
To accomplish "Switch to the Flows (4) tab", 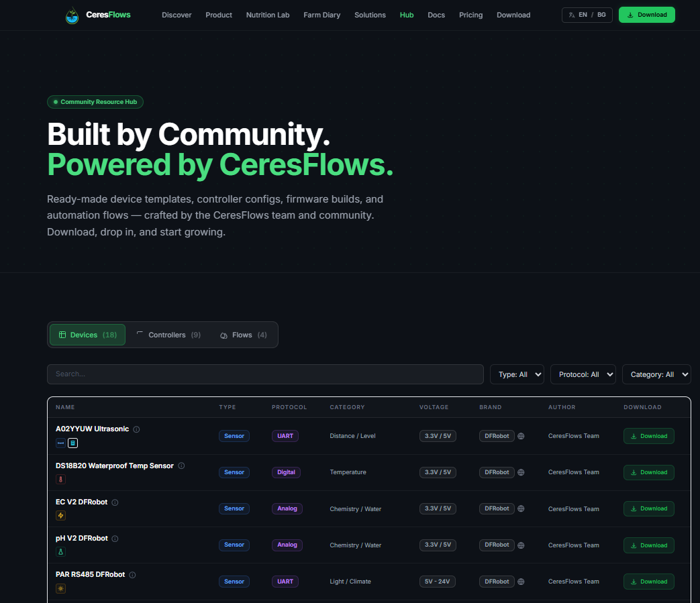I will click(244, 335).
